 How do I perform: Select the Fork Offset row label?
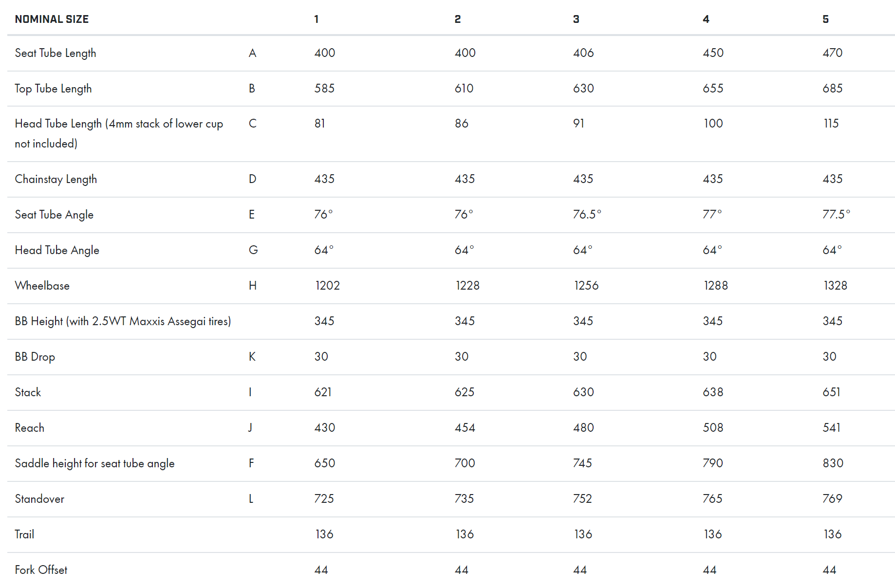tap(41, 570)
